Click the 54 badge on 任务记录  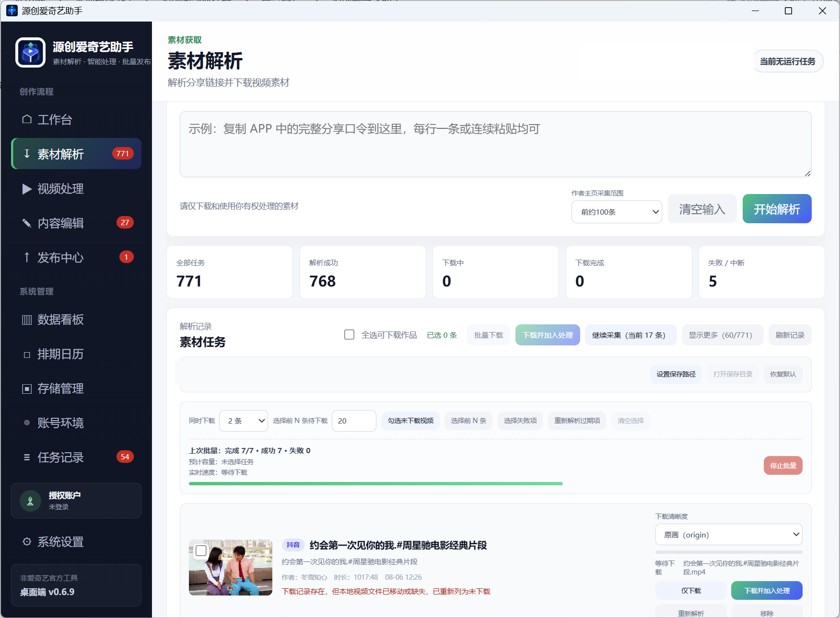(x=125, y=457)
